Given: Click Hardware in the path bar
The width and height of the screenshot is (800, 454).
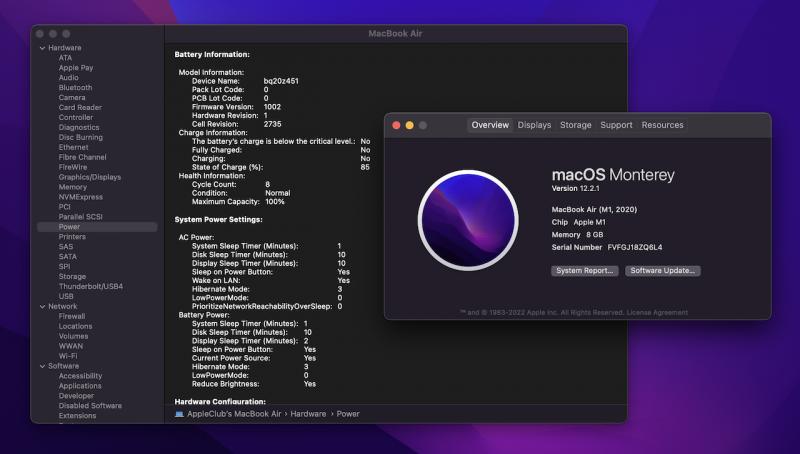Looking at the screenshot, I should 308,414.
